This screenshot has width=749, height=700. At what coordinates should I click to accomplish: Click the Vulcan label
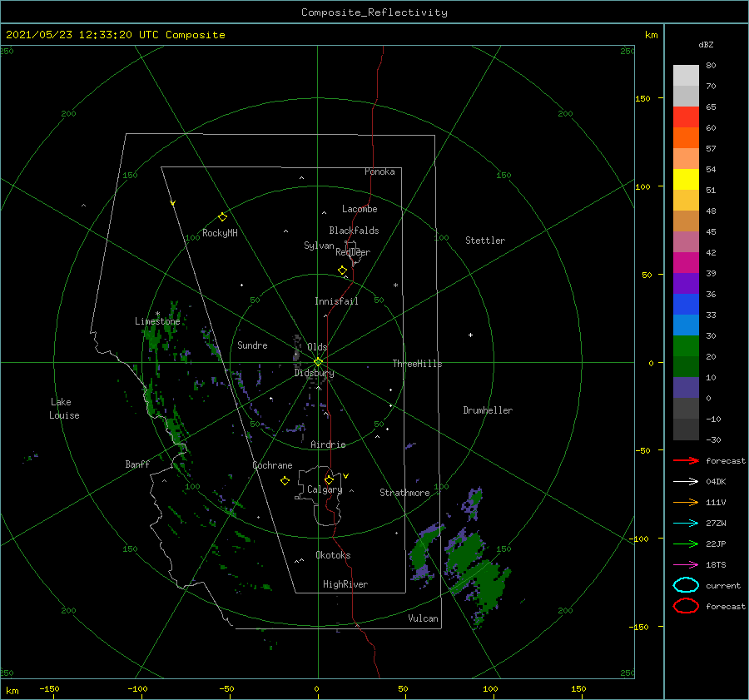tap(424, 618)
